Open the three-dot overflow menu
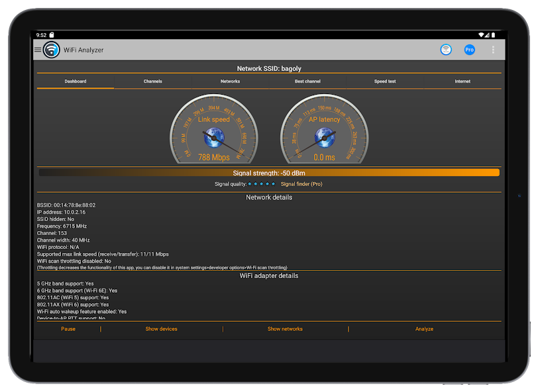538x392 pixels. click(493, 50)
